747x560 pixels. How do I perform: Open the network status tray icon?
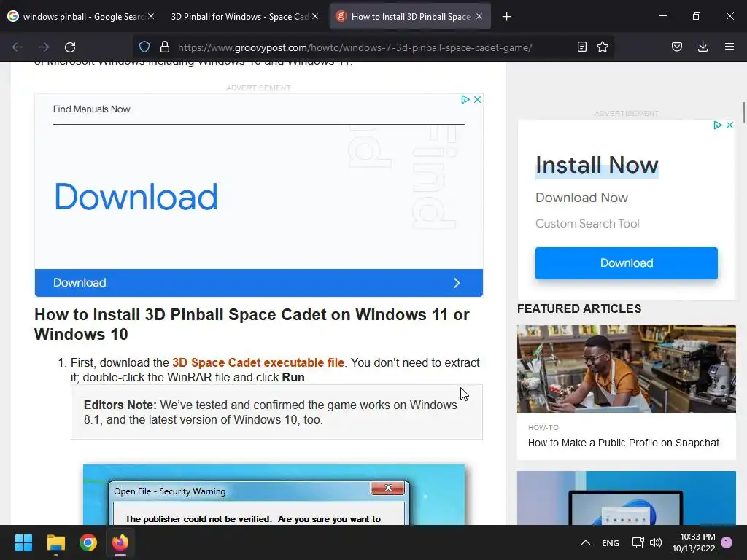click(638, 542)
